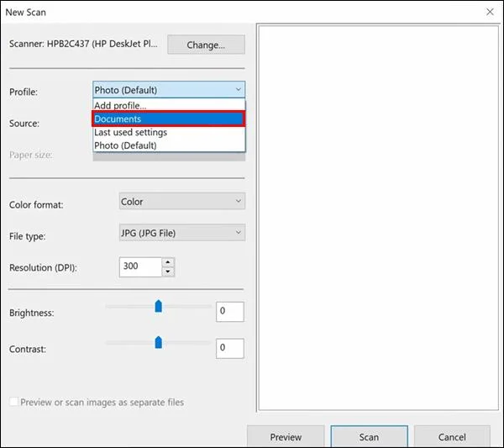Click the Brightness slider handle
The image size is (504, 448).
(x=158, y=306)
